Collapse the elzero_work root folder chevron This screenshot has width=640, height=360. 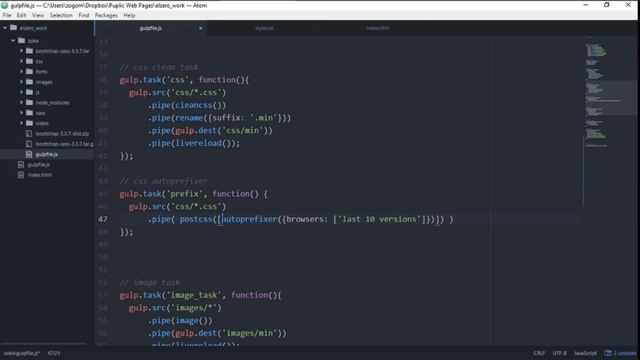[5, 28]
